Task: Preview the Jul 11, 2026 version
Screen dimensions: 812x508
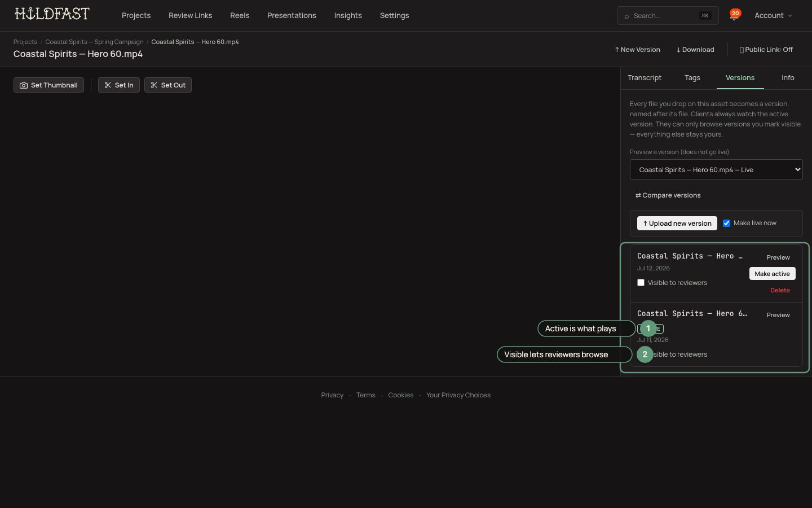Action: [x=778, y=315]
